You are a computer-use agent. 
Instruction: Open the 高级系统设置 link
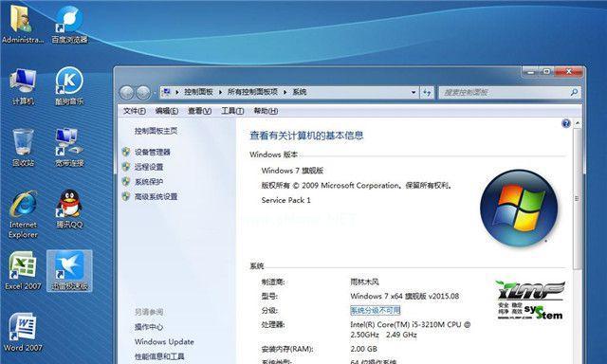click(x=156, y=196)
